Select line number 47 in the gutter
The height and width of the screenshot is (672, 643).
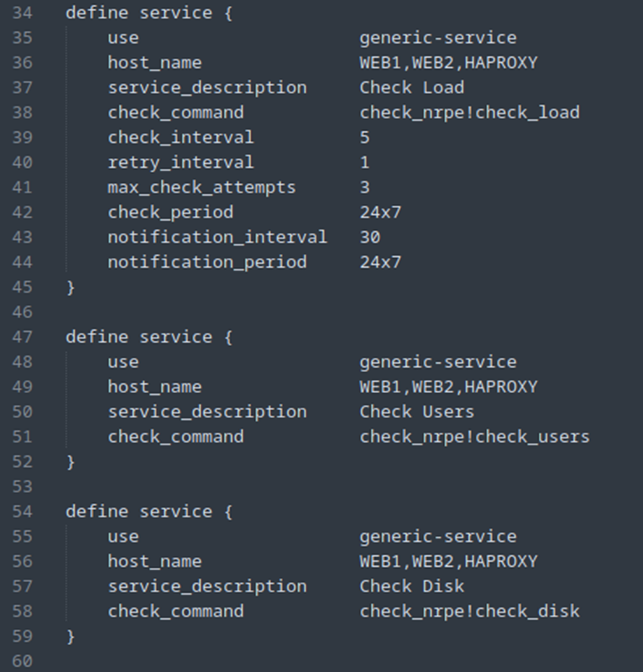tap(23, 337)
